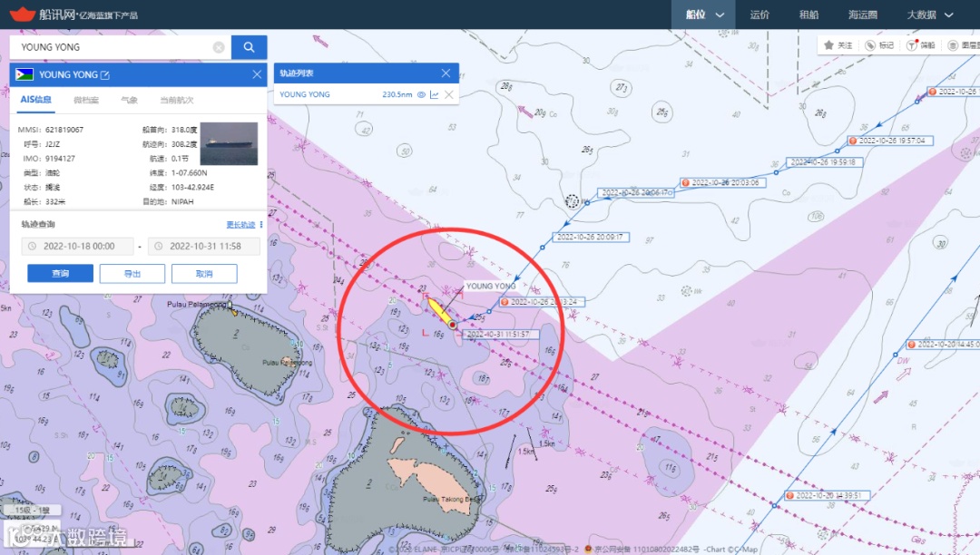Click the edit icon beside YOUNG YONG title
The image size is (980, 555).
click(105, 75)
